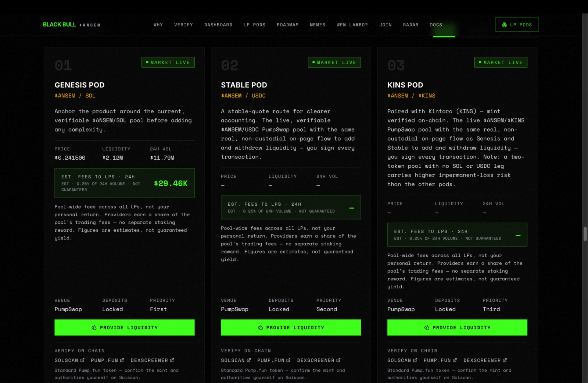Open the MEMES nav item
Viewport: 588px width, 383px height.
(318, 25)
